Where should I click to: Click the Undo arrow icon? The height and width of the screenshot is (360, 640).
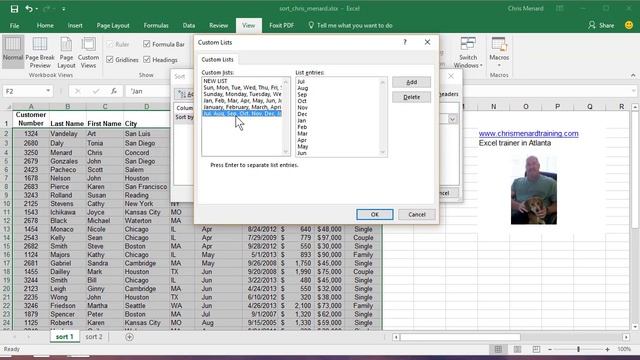click(29, 9)
